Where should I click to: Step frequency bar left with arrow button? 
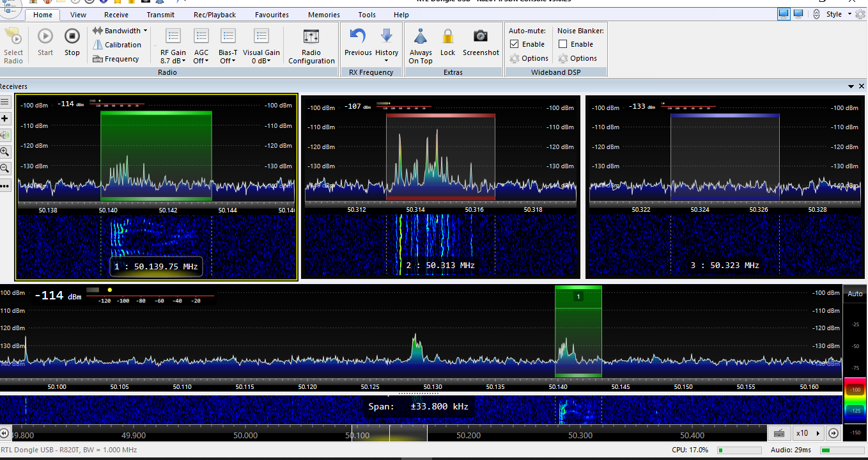click(x=5, y=433)
